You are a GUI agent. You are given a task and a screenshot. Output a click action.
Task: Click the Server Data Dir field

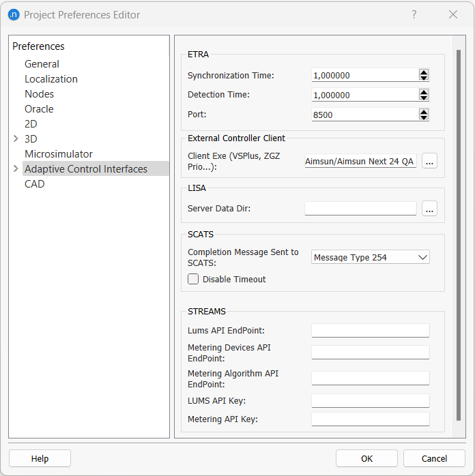(360, 209)
